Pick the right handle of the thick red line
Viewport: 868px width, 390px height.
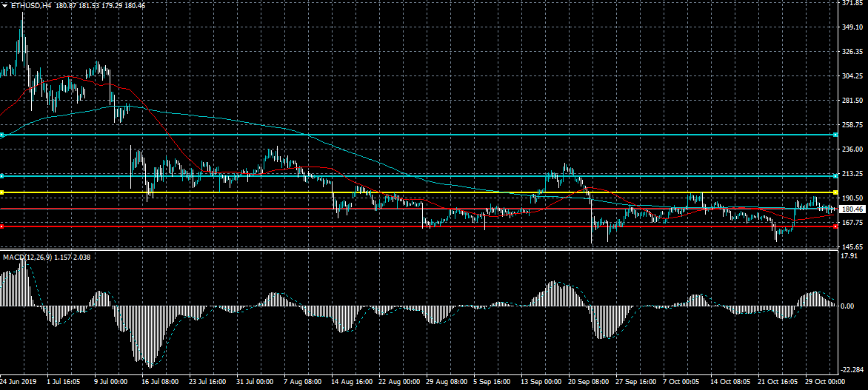tap(835, 226)
